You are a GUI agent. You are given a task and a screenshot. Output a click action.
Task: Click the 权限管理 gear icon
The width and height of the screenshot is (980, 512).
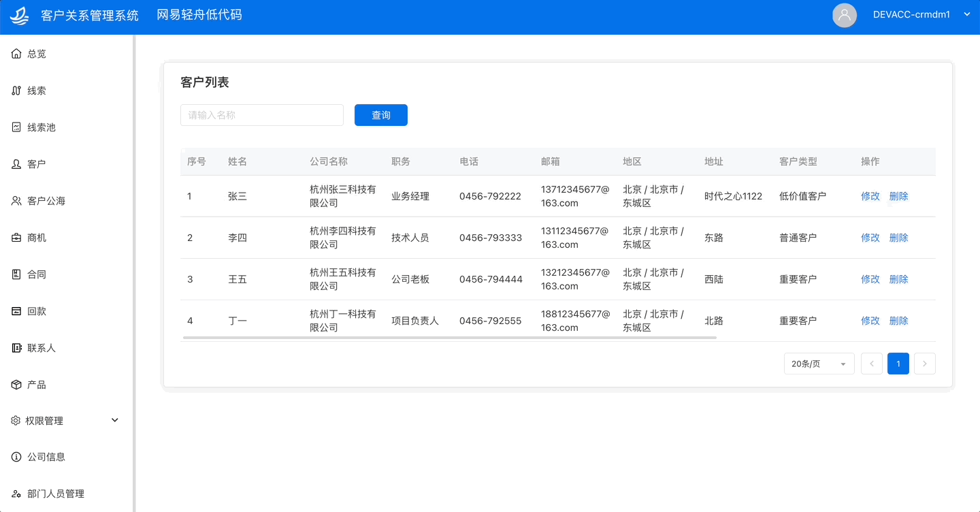[x=16, y=421]
